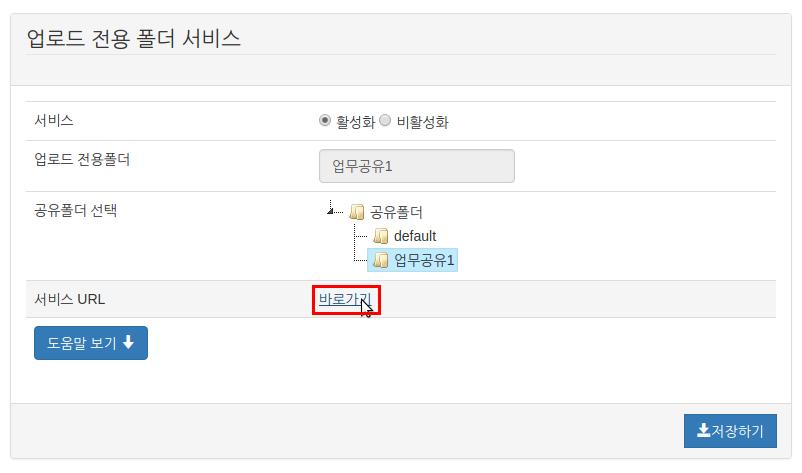
Task: Select the default folder label
Action: click(415, 236)
